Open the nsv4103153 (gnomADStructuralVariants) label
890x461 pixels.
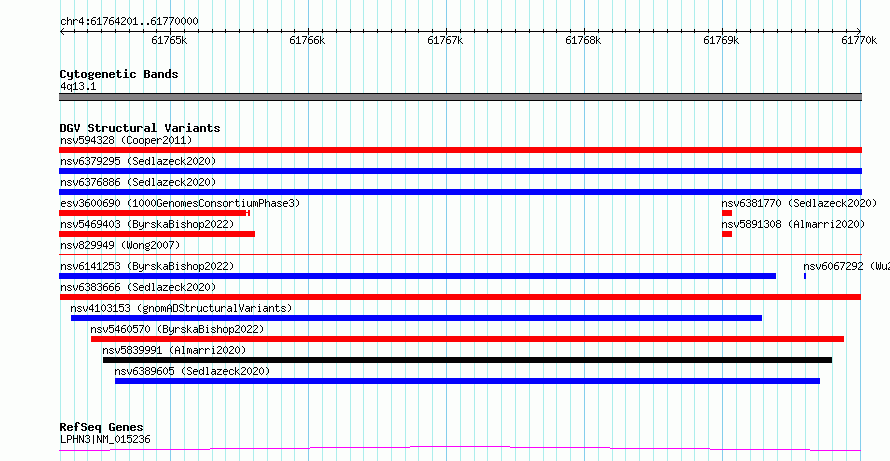point(181,308)
